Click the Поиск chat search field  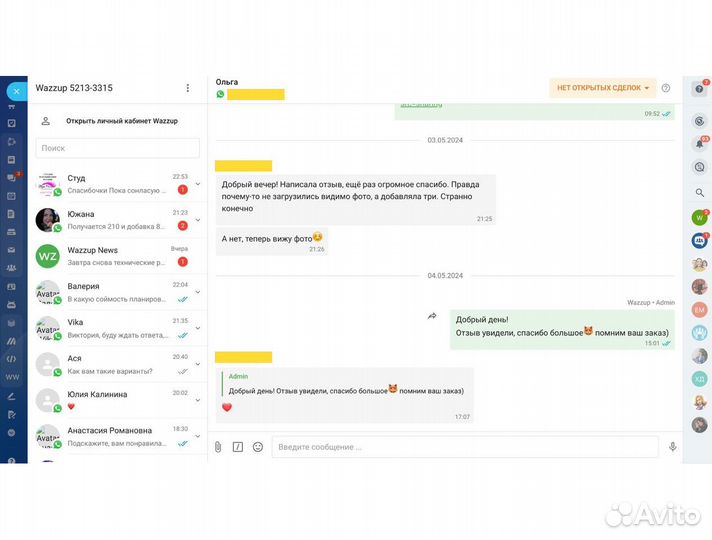pos(118,148)
